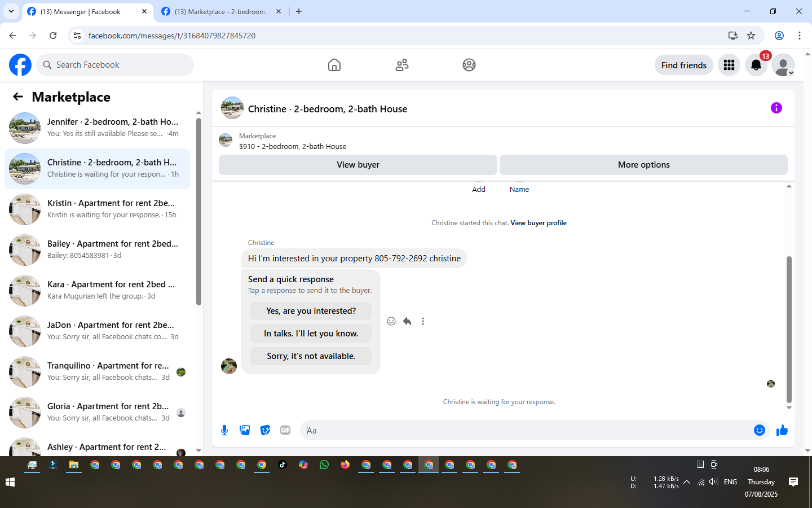Open a new browser tab

tap(299, 11)
